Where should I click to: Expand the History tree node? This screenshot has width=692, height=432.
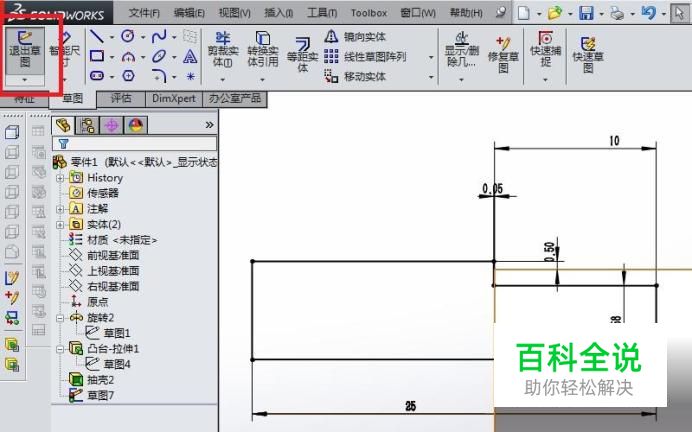coord(60,178)
